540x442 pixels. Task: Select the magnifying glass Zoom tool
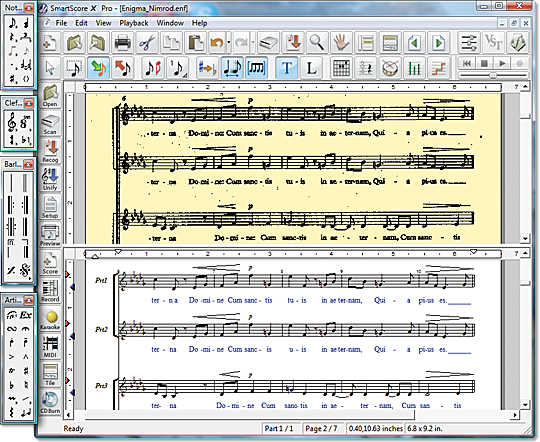click(317, 43)
